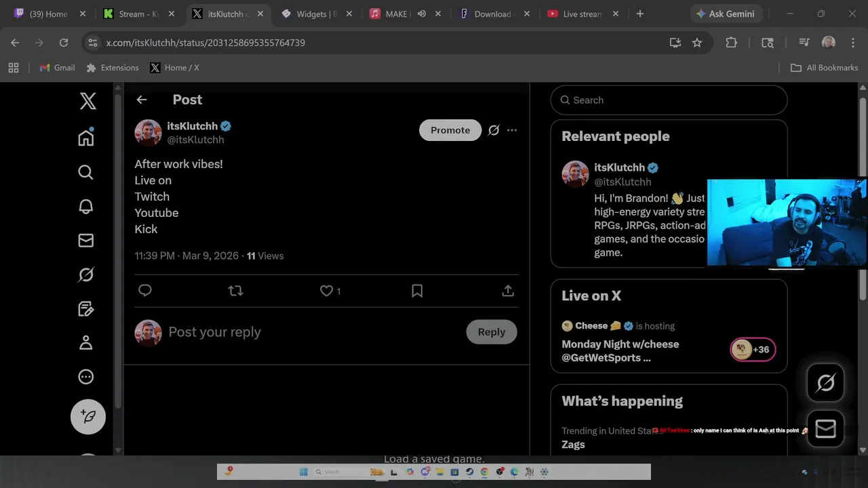868x488 pixels.
Task: Open the tab search icon in toolbar
Action: 768,43
